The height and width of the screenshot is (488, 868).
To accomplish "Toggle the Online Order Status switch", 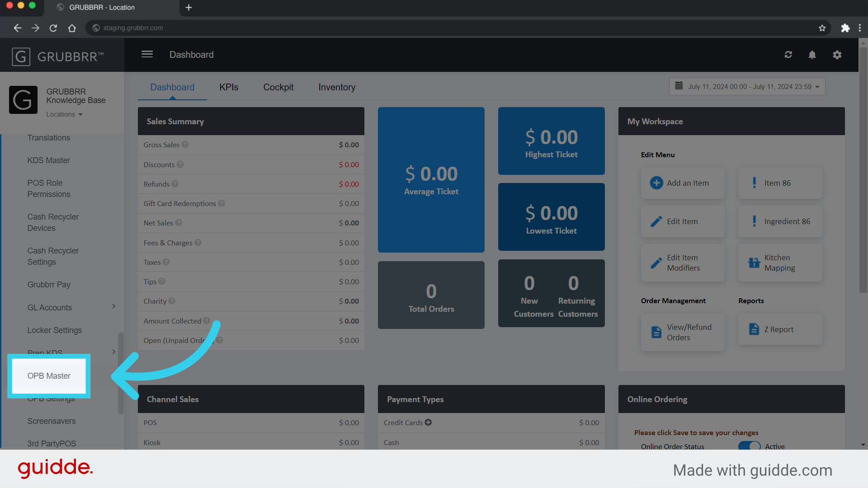I will point(750,446).
